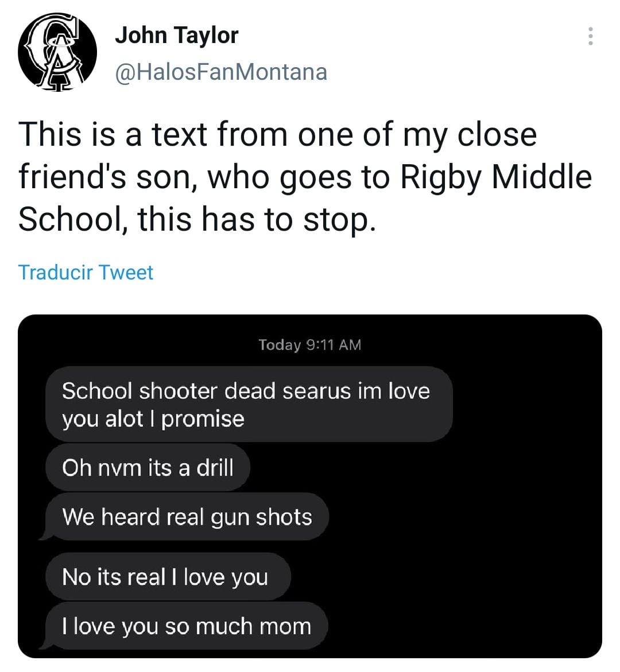Click the Traducir Tweet link
This screenshot has width=620, height=672.
click(x=86, y=272)
